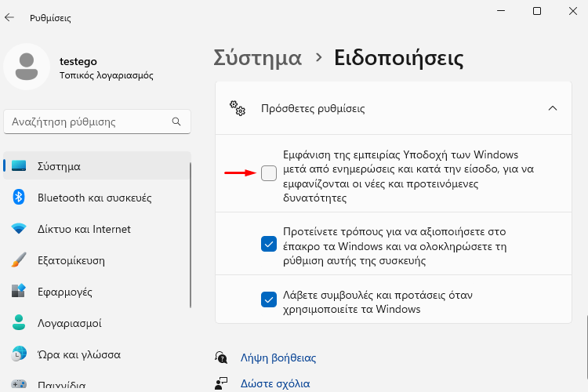Open the Δώστε σχόλια link
This screenshot has height=392, width=588.
coord(275,383)
